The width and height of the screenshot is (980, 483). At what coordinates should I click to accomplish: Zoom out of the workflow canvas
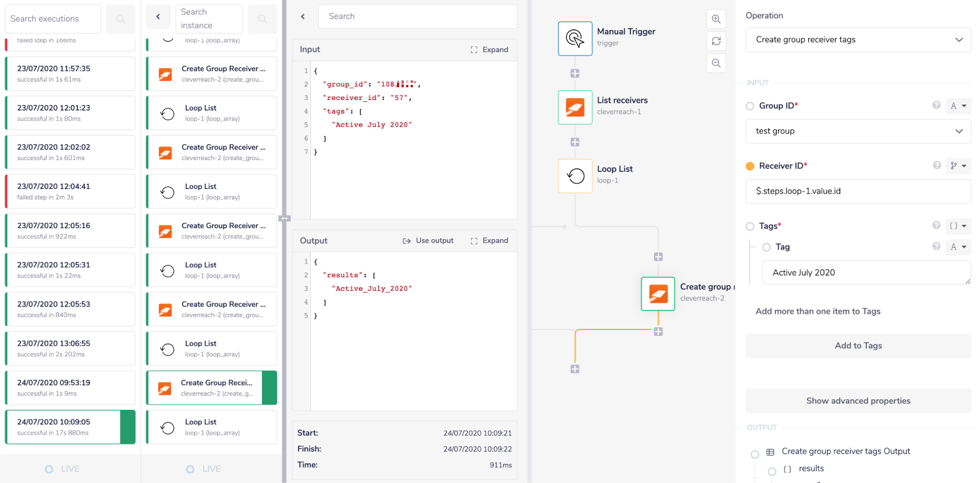tap(716, 63)
